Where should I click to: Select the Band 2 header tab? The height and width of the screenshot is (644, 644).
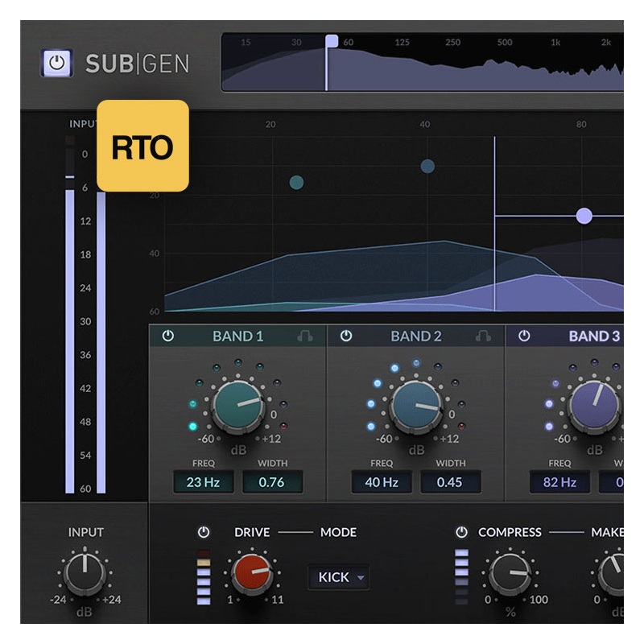point(415,336)
